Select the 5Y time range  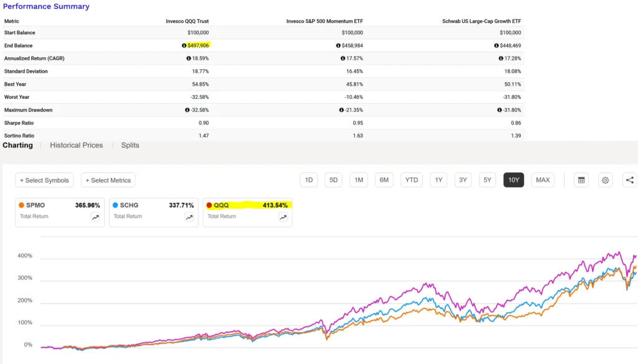487,180
